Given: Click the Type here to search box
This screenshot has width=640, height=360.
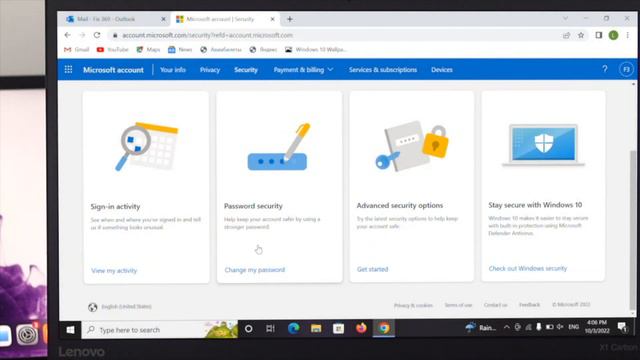Looking at the screenshot, I should 159,329.
